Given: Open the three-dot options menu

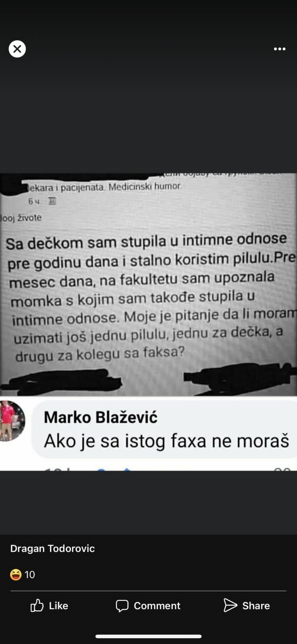Looking at the screenshot, I should (x=280, y=49).
